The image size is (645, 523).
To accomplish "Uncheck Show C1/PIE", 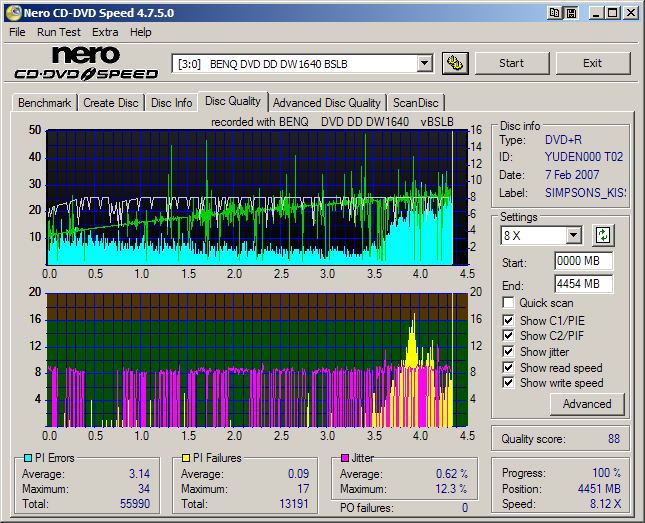I will [508, 320].
